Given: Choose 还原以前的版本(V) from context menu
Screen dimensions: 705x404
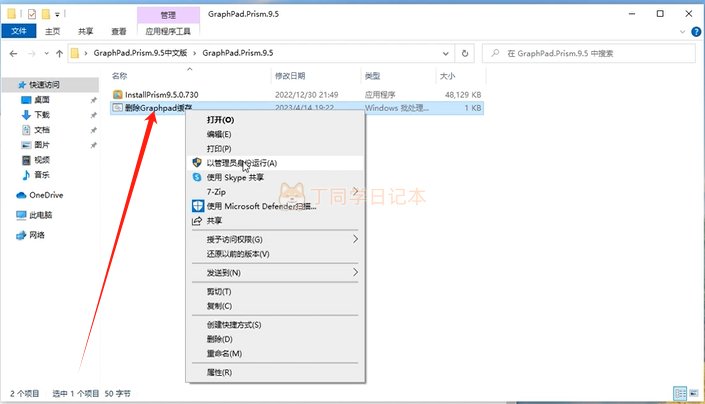Looking at the screenshot, I should [275, 254].
